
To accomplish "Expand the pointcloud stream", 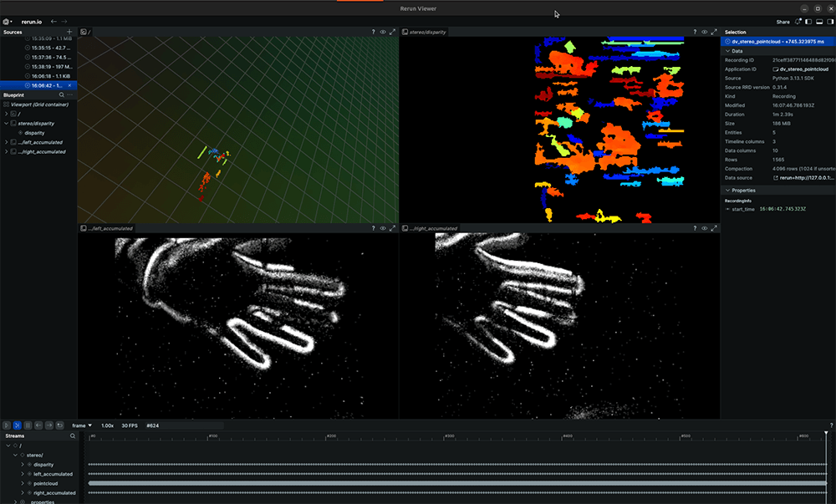I will point(23,483).
